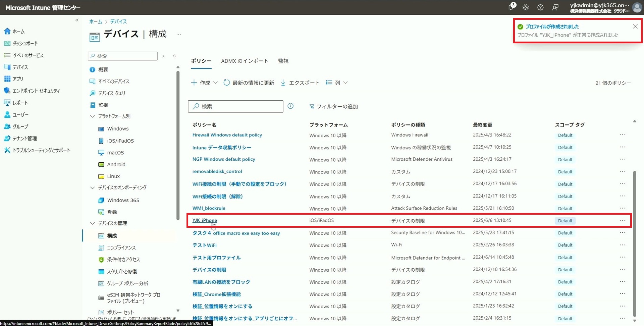Dismiss the profile created notification

click(x=635, y=26)
